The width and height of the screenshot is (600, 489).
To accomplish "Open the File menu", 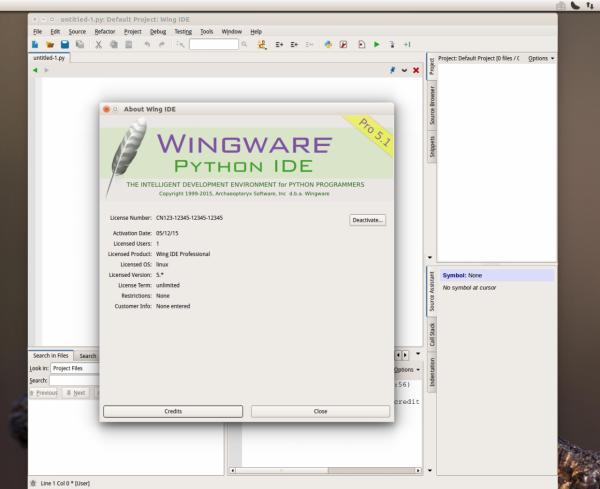I will (38, 32).
